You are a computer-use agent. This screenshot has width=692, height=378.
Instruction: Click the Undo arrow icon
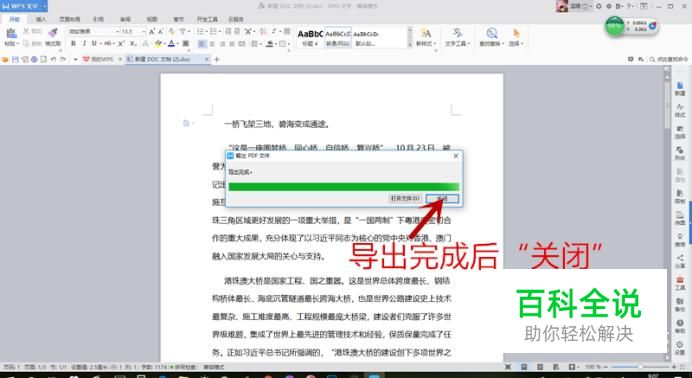[x=53, y=59]
